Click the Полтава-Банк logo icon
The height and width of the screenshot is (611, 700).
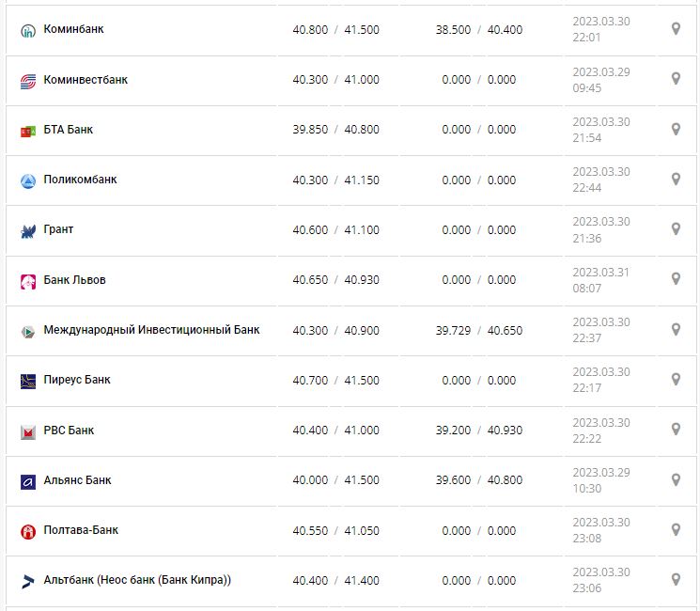27,531
